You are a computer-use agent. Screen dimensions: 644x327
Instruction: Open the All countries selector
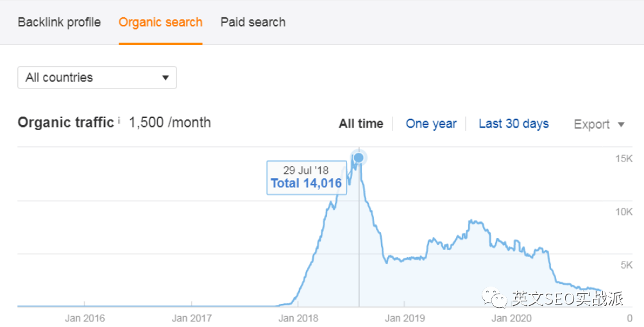[x=97, y=78]
